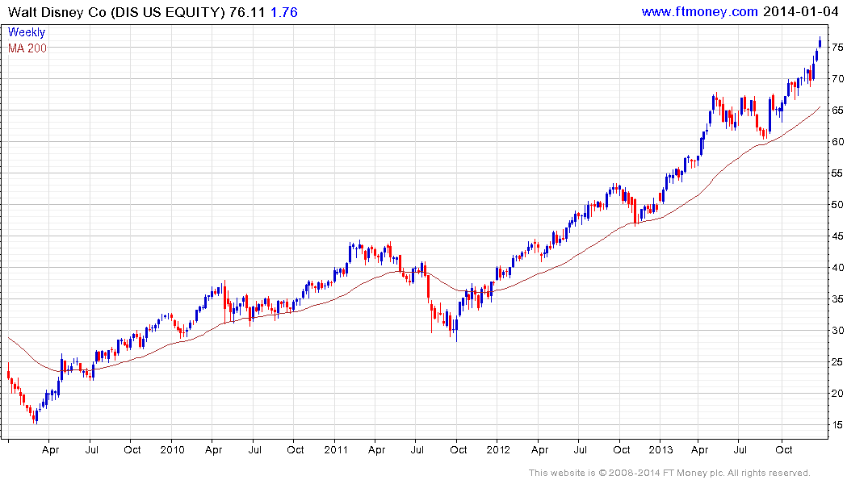Click the 2011 year label on time axis

point(335,450)
